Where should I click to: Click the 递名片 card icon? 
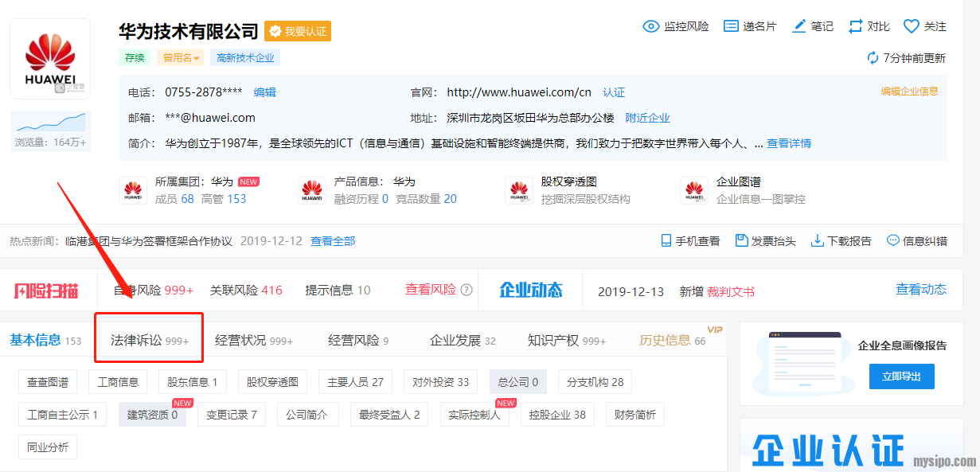[731, 26]
